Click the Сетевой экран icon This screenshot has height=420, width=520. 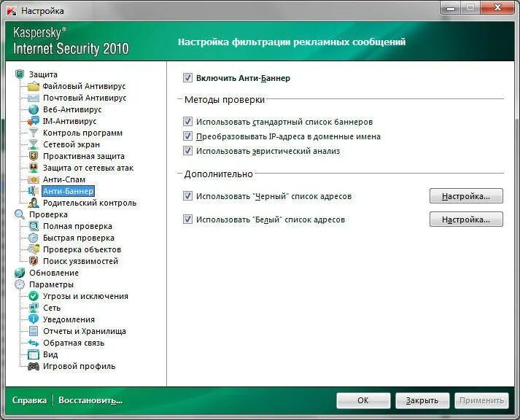(x=33, y=144)
